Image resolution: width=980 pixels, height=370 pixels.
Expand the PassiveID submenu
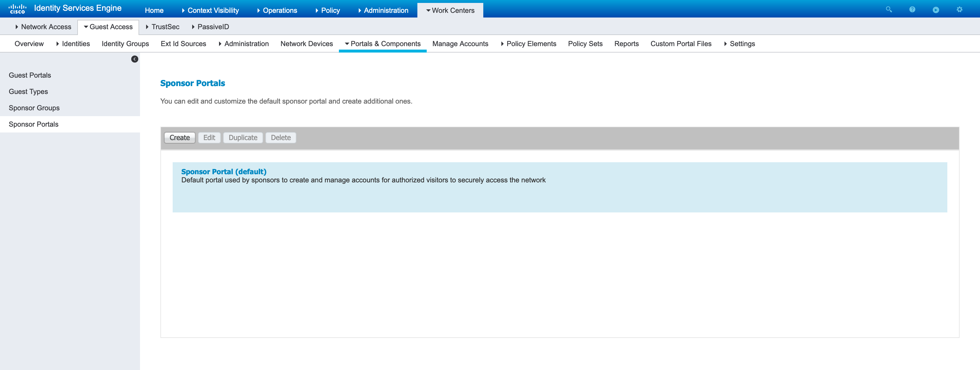pos(210,27)
